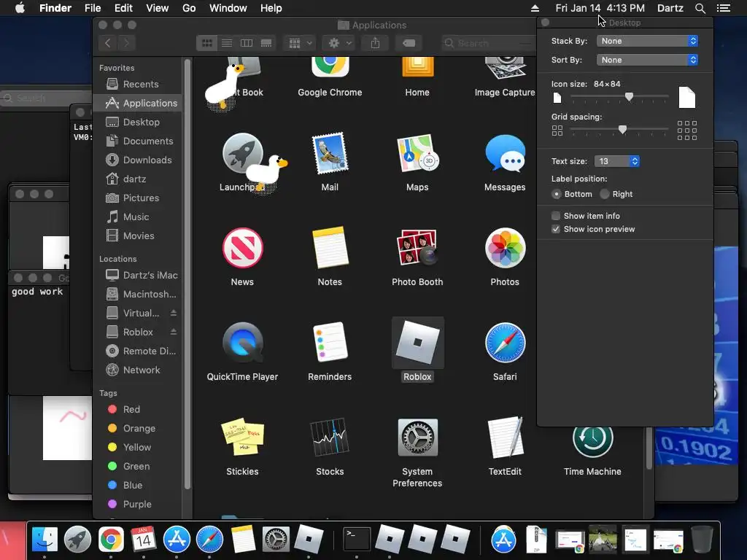The image size is (747, 560).
Task: Click the Edit Tags toolbar button
Action: [x=409, y=43]
